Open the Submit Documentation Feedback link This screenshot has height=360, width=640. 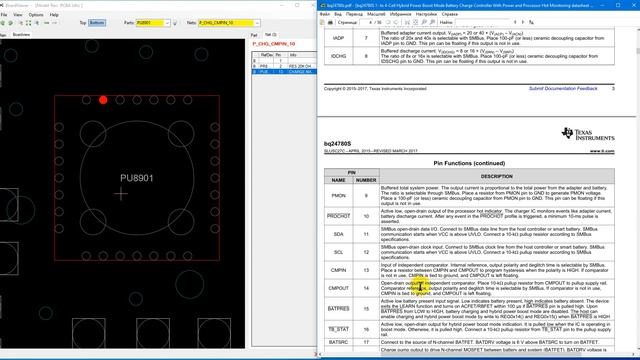[563, 89]
